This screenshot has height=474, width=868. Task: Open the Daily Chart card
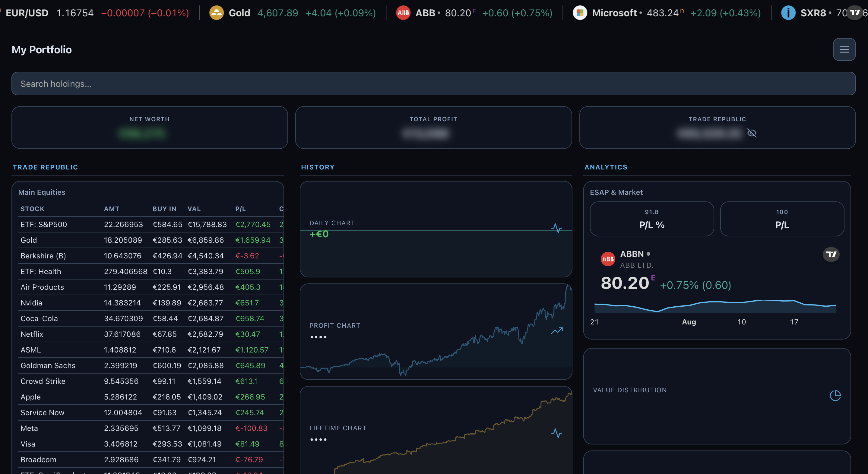click(436, 229)
